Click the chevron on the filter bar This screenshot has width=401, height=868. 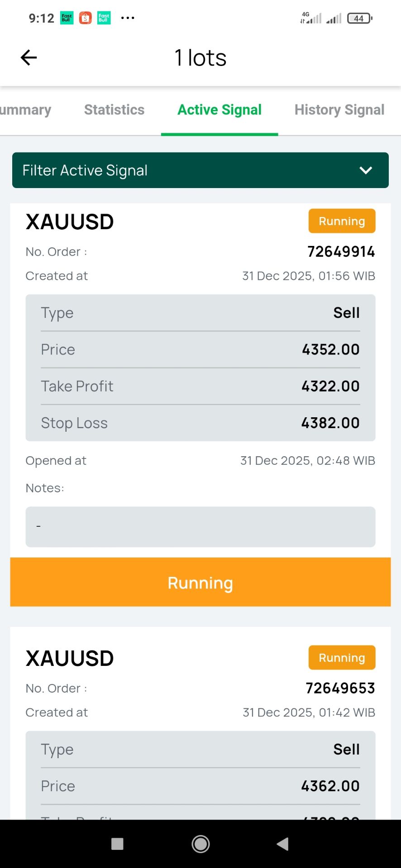point(366,170)
